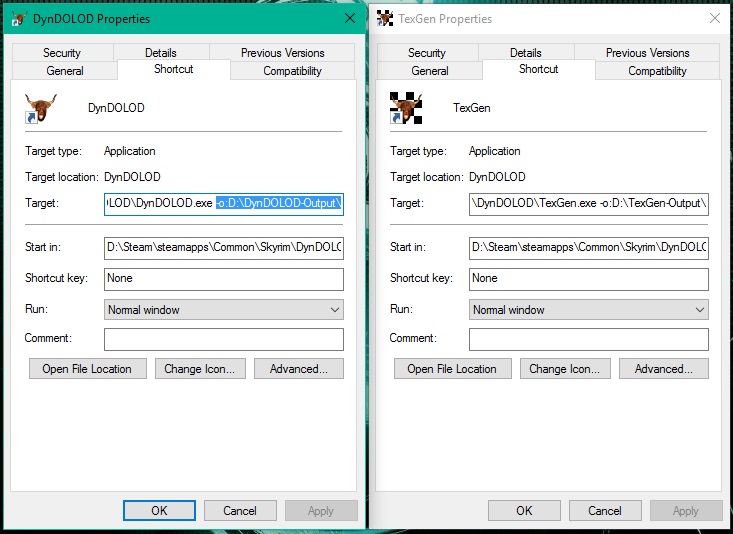Click the TexGen name text beside its icon
This screenshot has width=733, height=534.
click(472, 108)
